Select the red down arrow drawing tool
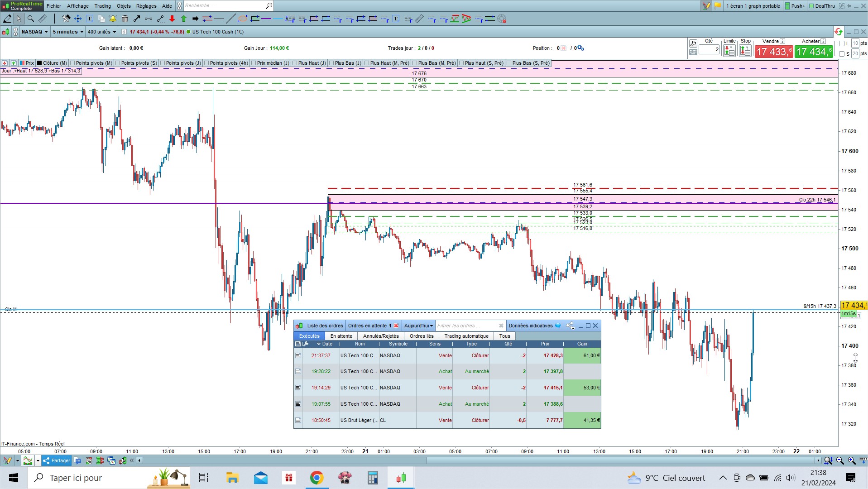 172,19
